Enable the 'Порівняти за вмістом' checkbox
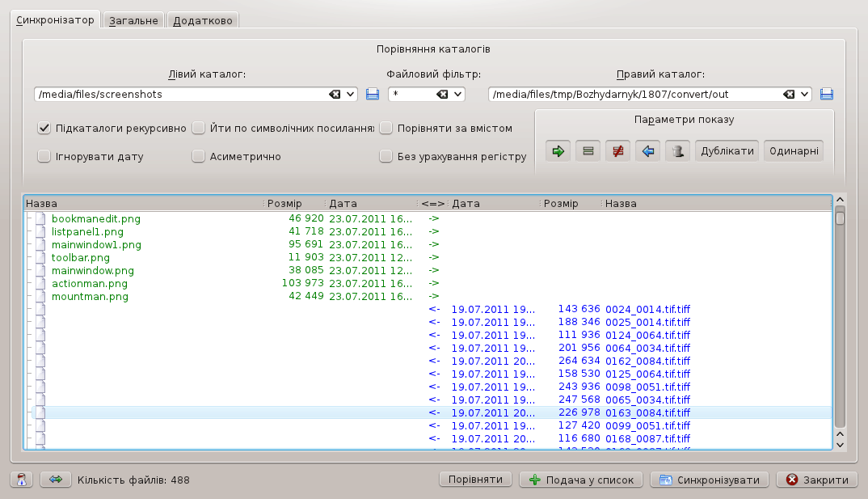 click(386, 128)
